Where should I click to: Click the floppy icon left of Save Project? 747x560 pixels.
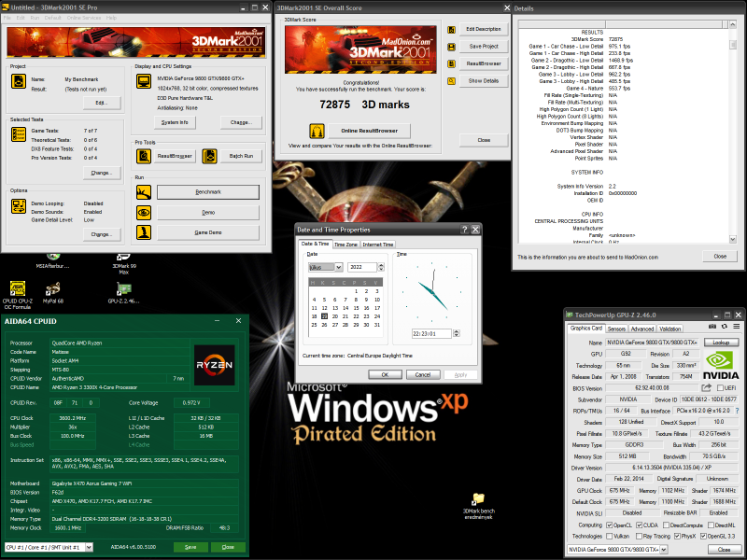[x=451, y=47]
